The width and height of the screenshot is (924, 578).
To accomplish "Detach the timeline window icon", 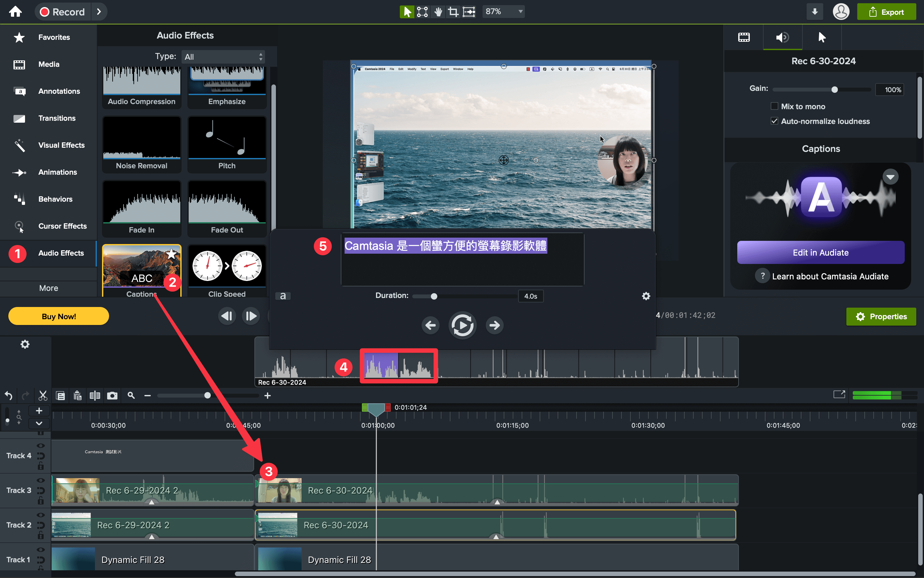I will coord(839,394).
